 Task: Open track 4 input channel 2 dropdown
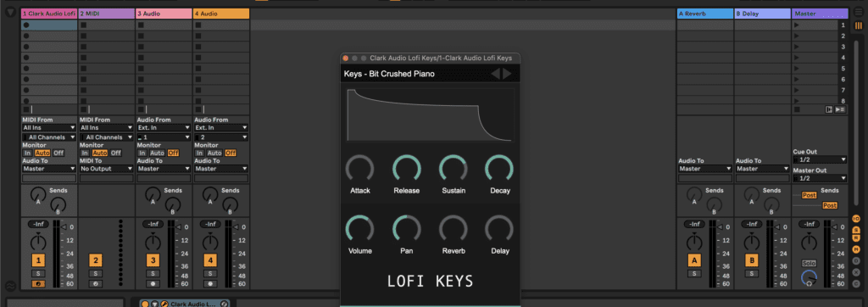click(x=222, y=137)
